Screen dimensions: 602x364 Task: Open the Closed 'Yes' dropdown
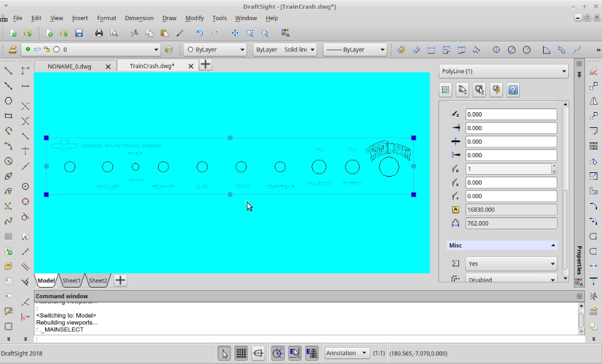coord(512,264)
